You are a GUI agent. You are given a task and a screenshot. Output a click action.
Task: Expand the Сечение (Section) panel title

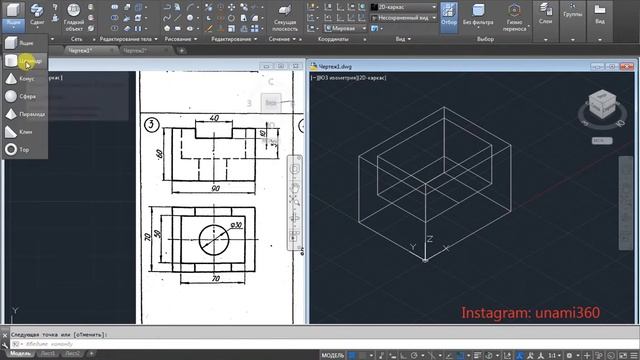(x=282, y=39)
